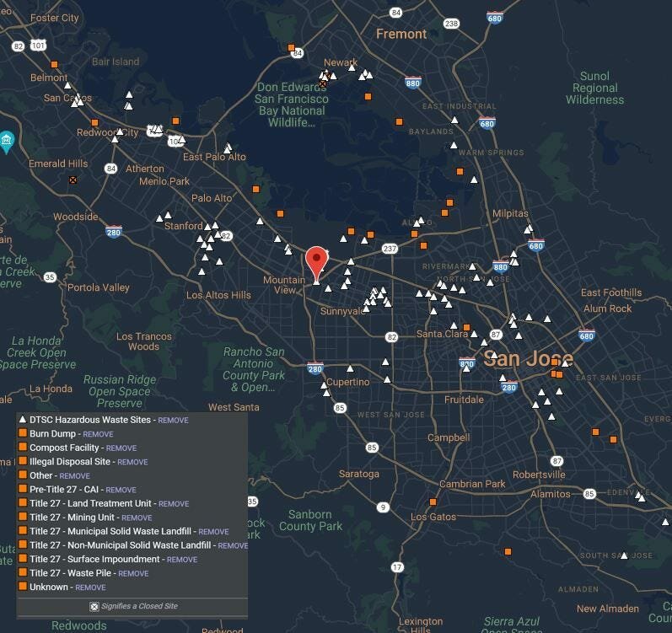Remove the DTSC Hazardous Waste Sites layer

[173, 420]
